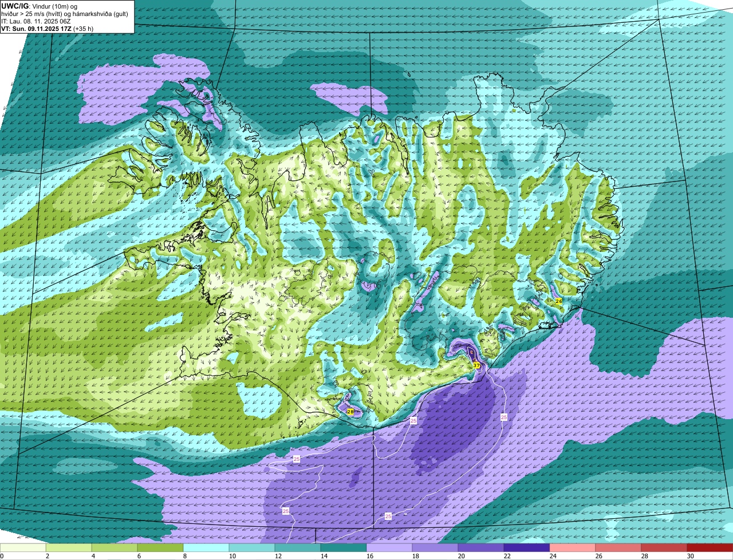Click the 22–24 m/s dark indigo legend swatch
This screenshot has height=560, width=733.
click(x=527, y=547)
